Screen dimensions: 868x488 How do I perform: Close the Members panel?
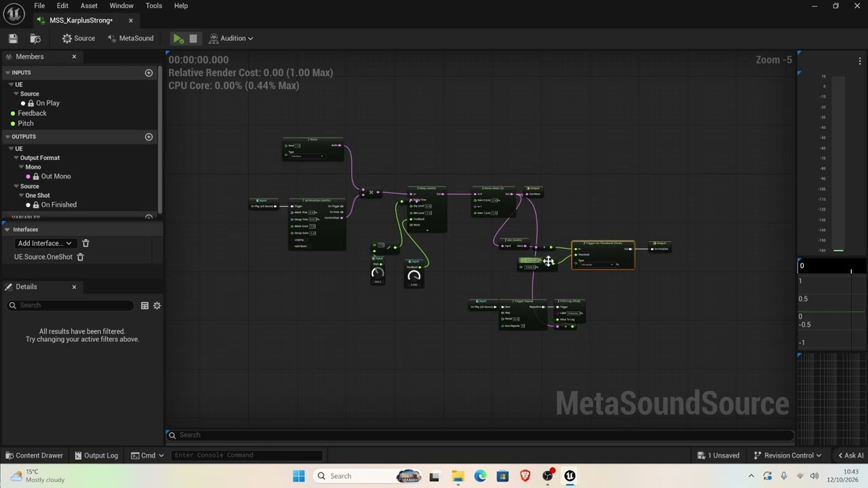[x=75, y=57]
